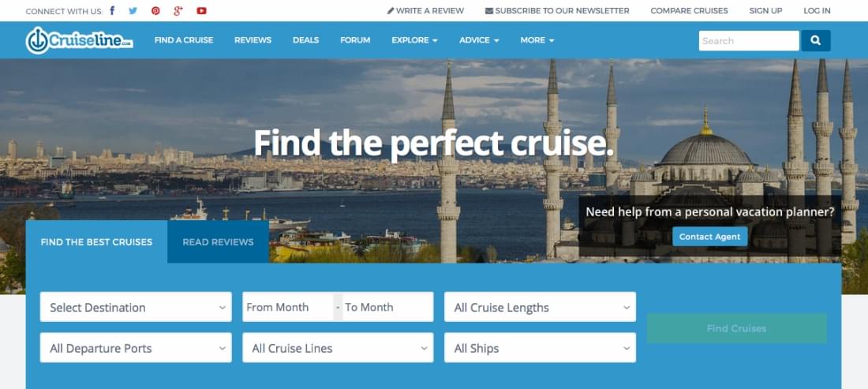
Task: Open the Twitter social icon
Action: pyautogui.click(x=133, y=10)
